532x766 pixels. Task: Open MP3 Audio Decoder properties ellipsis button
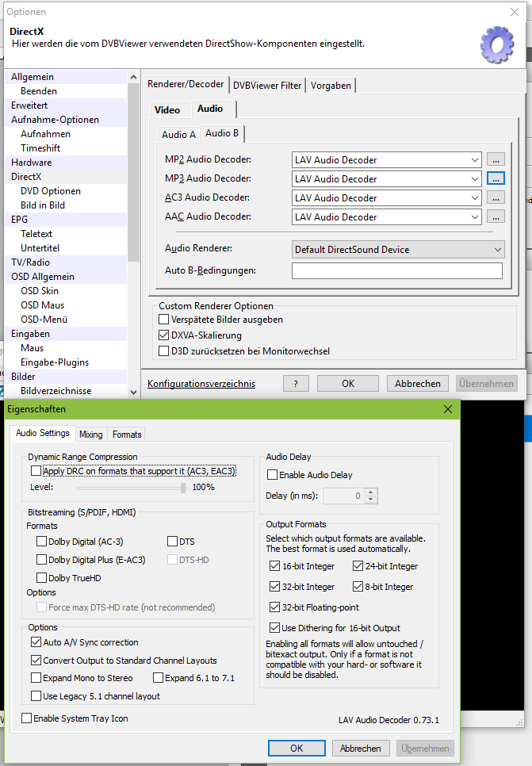[x=496, y=178]
